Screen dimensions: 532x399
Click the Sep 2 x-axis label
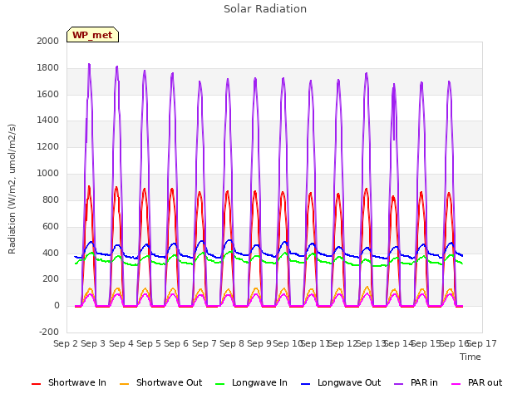[66, 343]
